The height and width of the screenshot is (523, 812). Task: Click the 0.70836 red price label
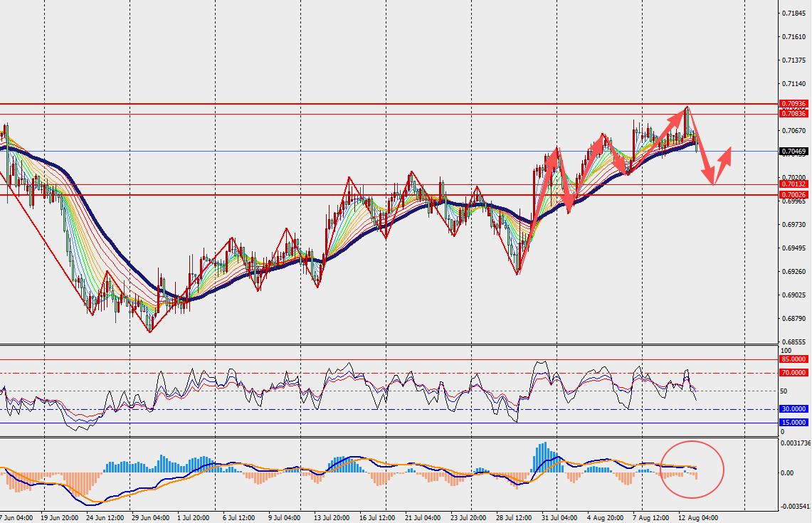(793, 113)
